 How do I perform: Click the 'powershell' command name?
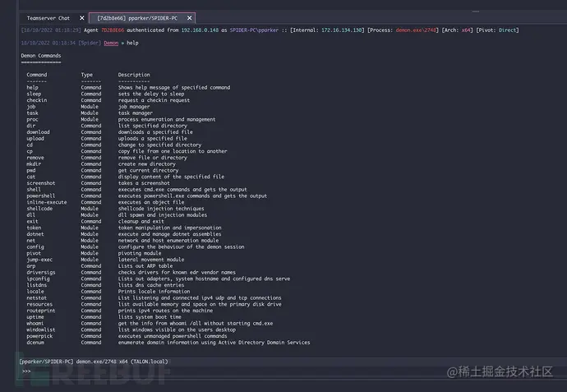click(41, 196)
